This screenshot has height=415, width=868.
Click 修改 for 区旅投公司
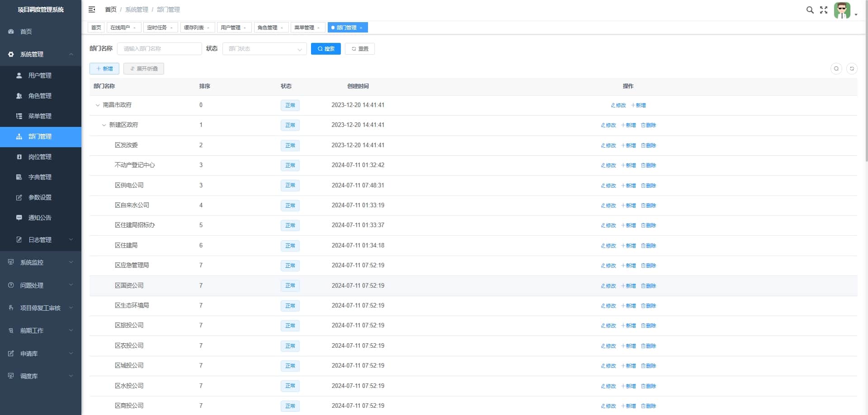609,326
